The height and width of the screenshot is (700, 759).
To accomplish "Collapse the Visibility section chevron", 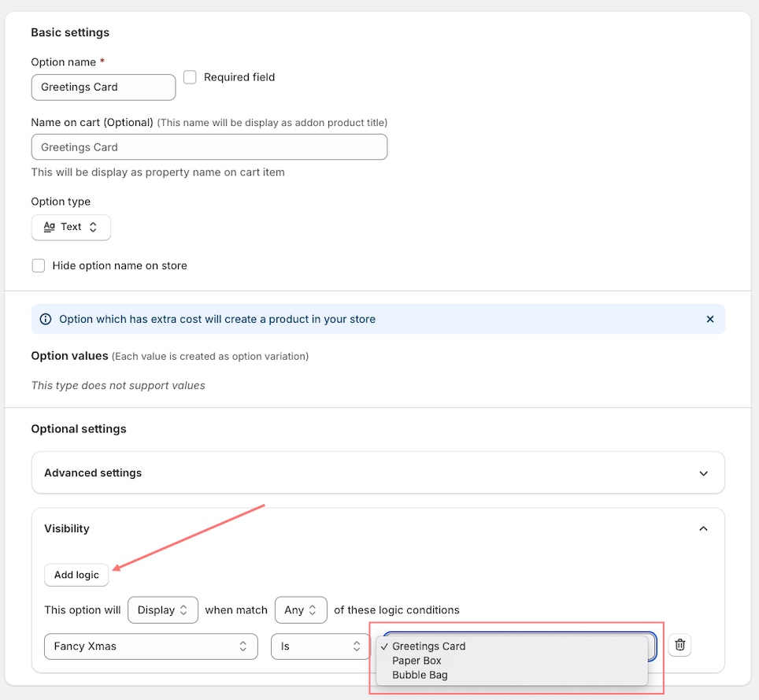I will point(703,528).
